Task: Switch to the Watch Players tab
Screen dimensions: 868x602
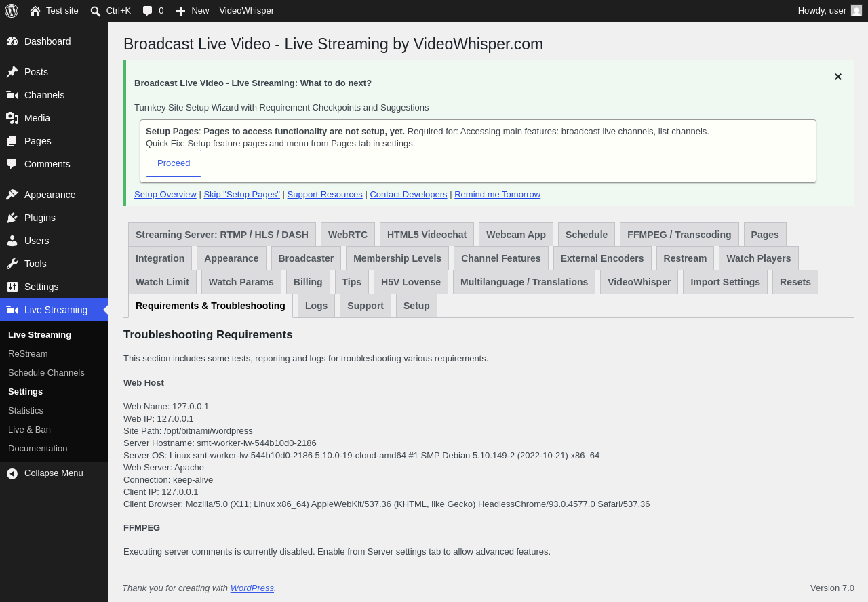Action: coord(759,258)
